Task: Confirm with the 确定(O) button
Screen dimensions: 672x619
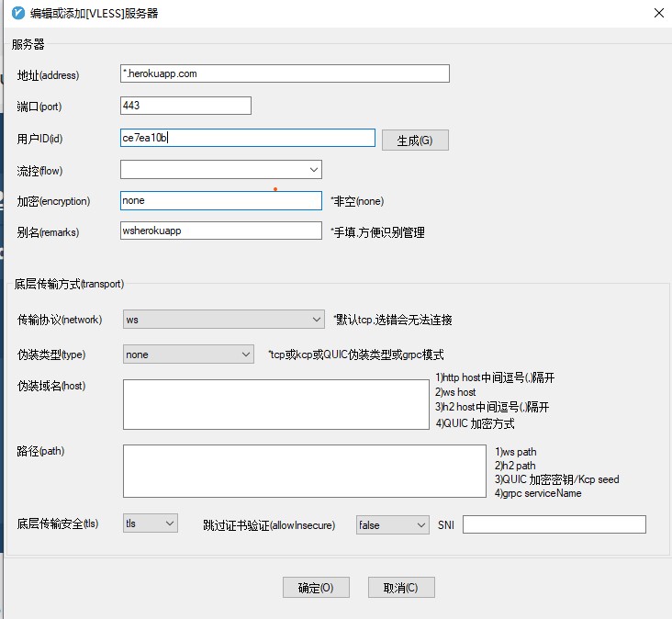Action: 316,588
